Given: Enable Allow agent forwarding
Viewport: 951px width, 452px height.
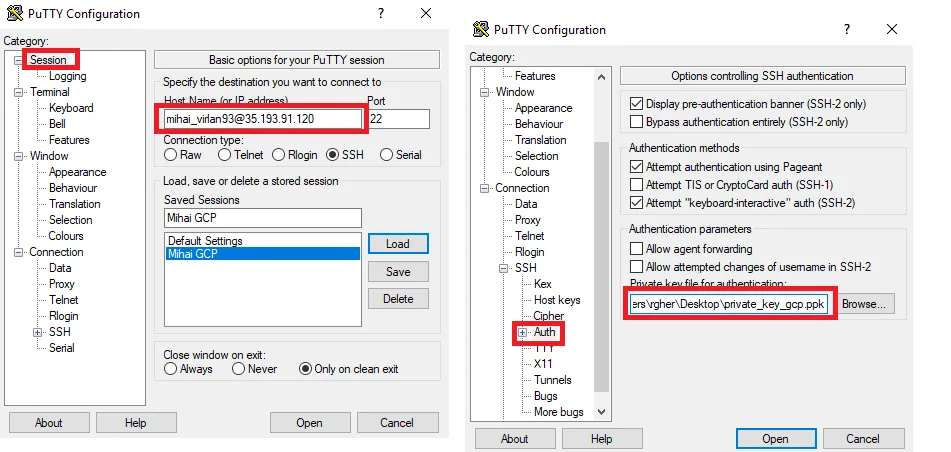Looking at the screenshot, I should click(x=636, y=249).
